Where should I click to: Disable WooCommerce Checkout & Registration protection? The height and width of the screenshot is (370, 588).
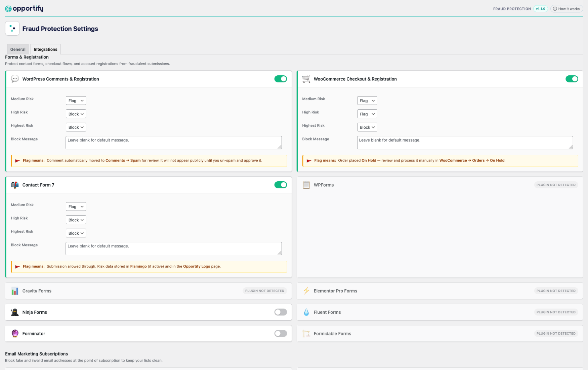(x=572, y=79)
